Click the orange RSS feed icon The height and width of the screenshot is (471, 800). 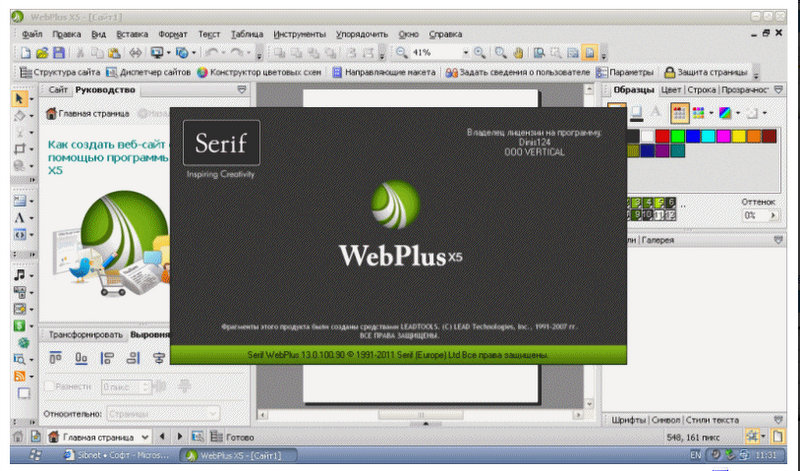19,376
